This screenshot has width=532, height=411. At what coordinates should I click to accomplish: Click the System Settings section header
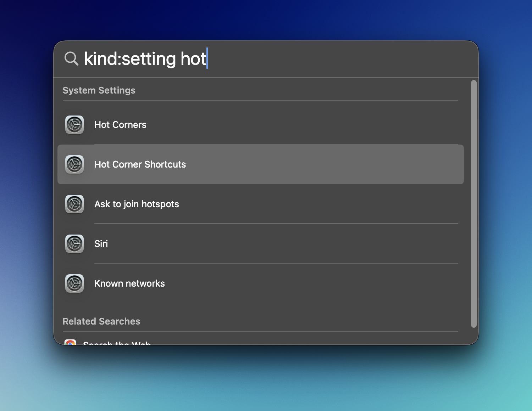tap(99, 90)
